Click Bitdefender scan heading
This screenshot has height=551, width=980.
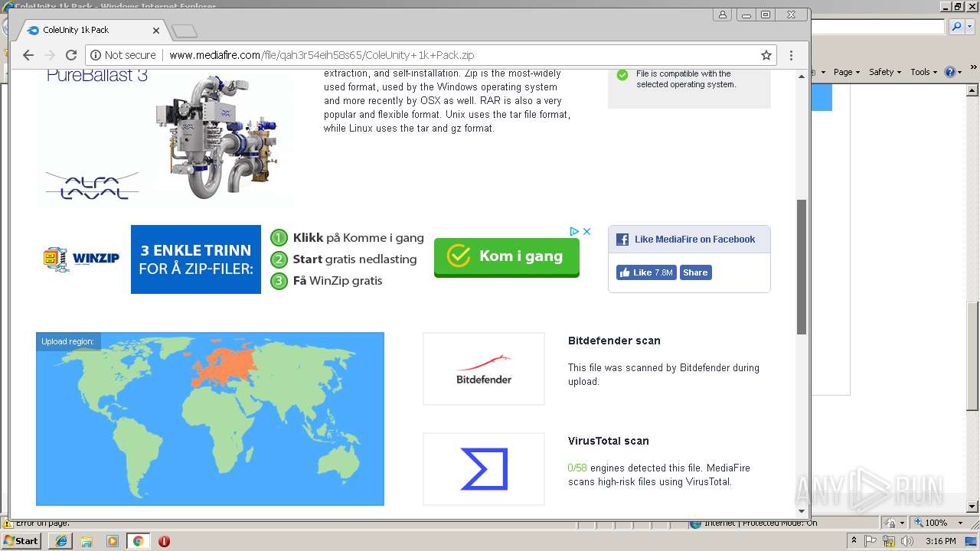point(614,341)
